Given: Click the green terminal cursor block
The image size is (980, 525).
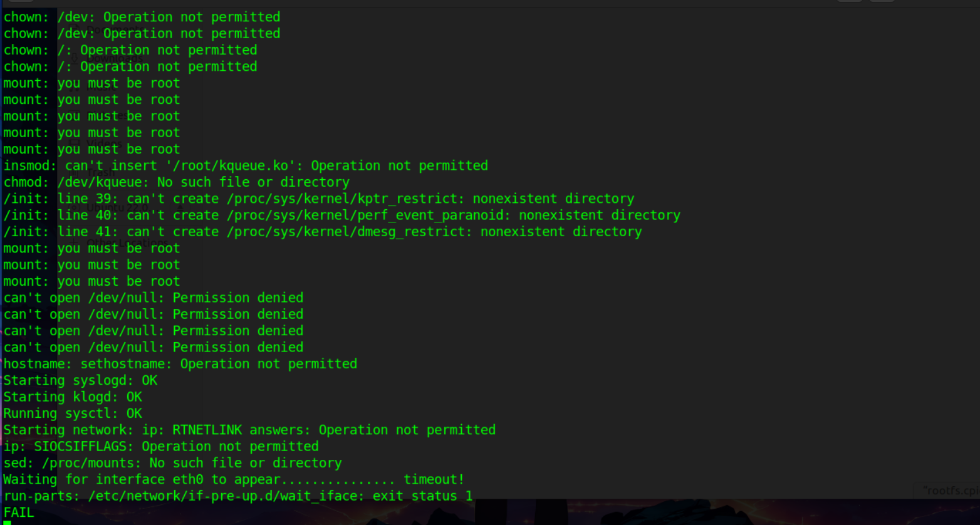Looking at the screenshot, I should [x=7, y=522].
